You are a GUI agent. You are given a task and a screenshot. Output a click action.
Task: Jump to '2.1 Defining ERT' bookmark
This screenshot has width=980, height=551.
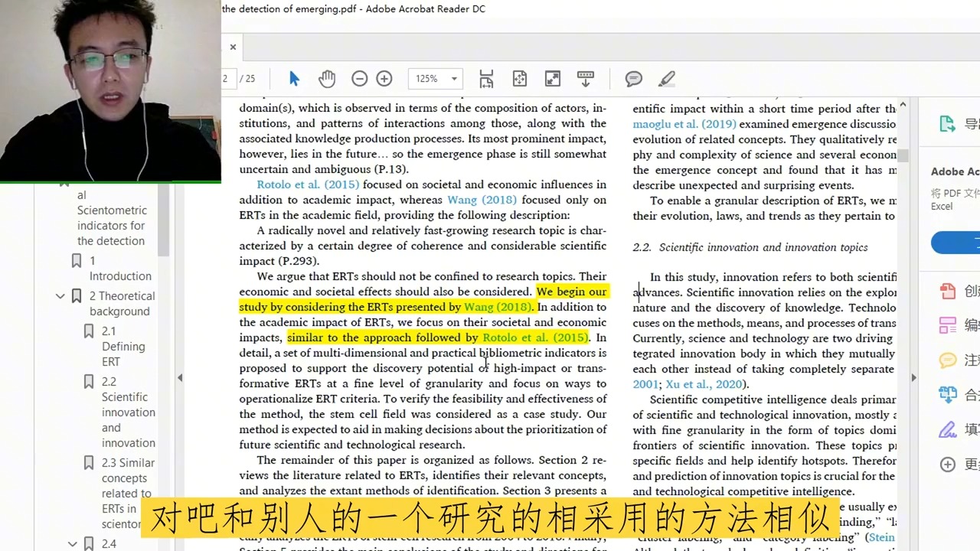click(x=123, y=347)
